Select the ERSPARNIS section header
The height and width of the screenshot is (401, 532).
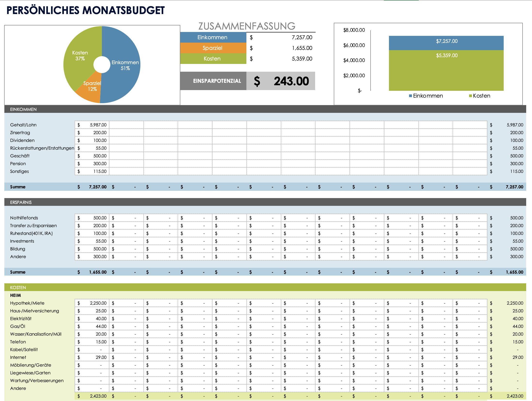click(x=265, y=202)
